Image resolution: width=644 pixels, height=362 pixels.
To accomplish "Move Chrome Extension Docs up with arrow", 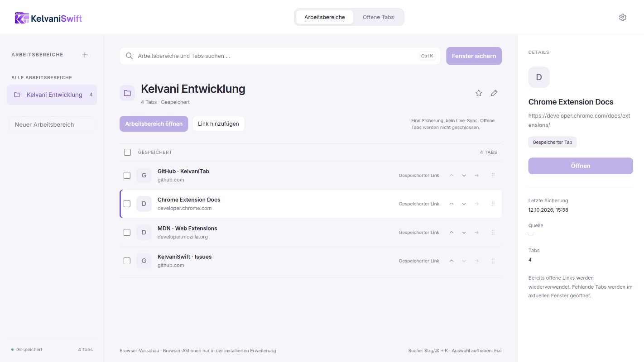I will 451,204.
